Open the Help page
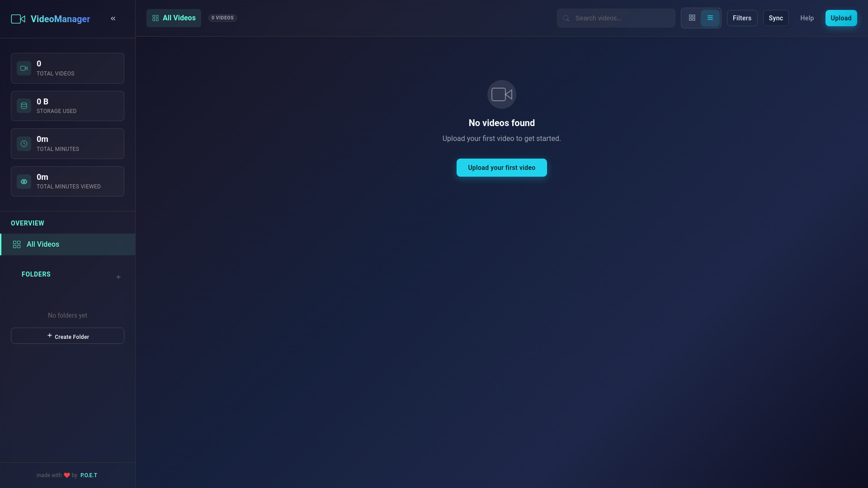Viewport: 868px width, 488px height. pyautogui.click(x=807, y=18)
